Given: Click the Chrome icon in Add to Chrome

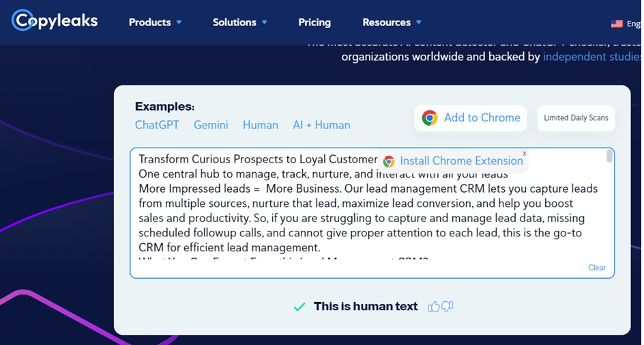Looking at the screenshot, I should coord(429,118).
